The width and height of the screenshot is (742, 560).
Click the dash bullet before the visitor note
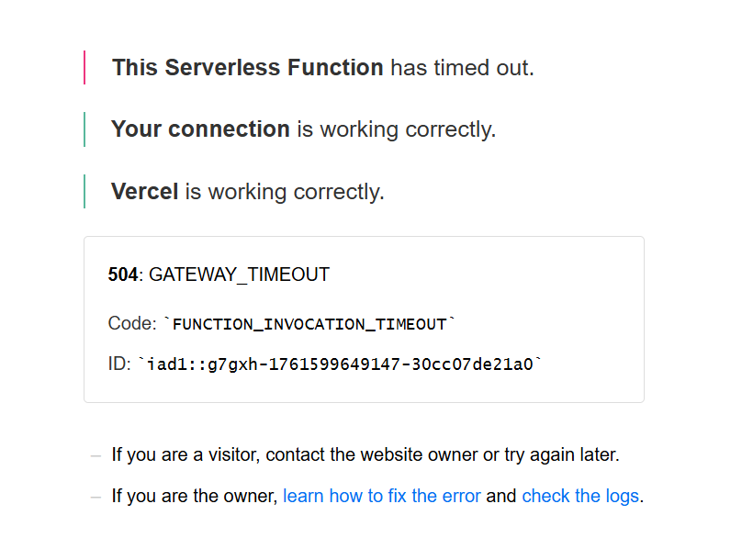pyautogui.click(x=96, y=454)
